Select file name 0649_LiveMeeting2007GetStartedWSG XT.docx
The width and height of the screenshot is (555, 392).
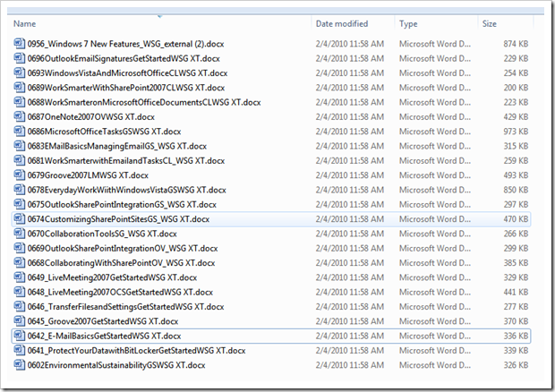tap(112, 277)
